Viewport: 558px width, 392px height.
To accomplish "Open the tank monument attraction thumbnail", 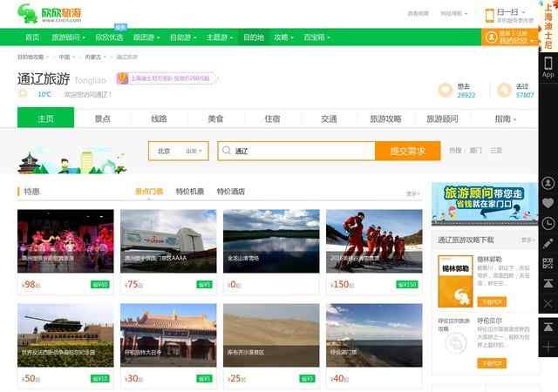I will coord(65,335).
